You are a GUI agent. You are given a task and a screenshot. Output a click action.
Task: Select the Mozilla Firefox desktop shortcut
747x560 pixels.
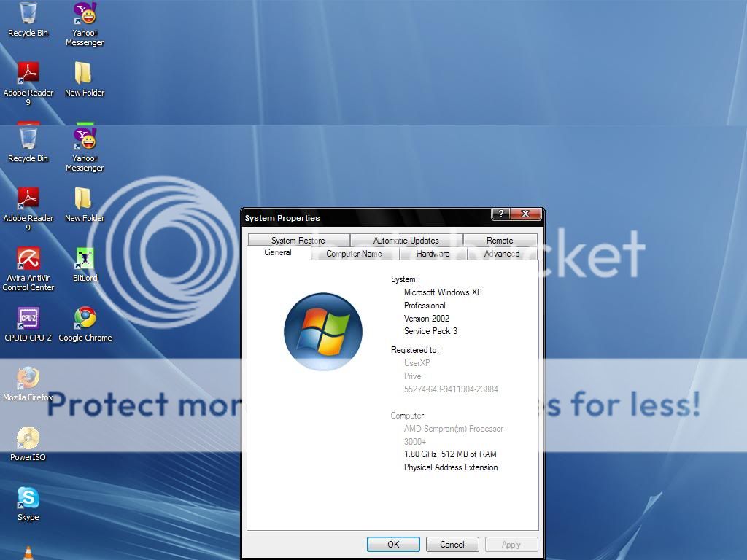click(28, 384)
